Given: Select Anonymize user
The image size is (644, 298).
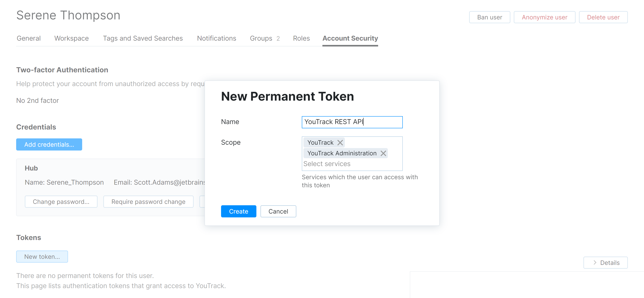Looking at the screenshot, I should [x=544, y=17].
